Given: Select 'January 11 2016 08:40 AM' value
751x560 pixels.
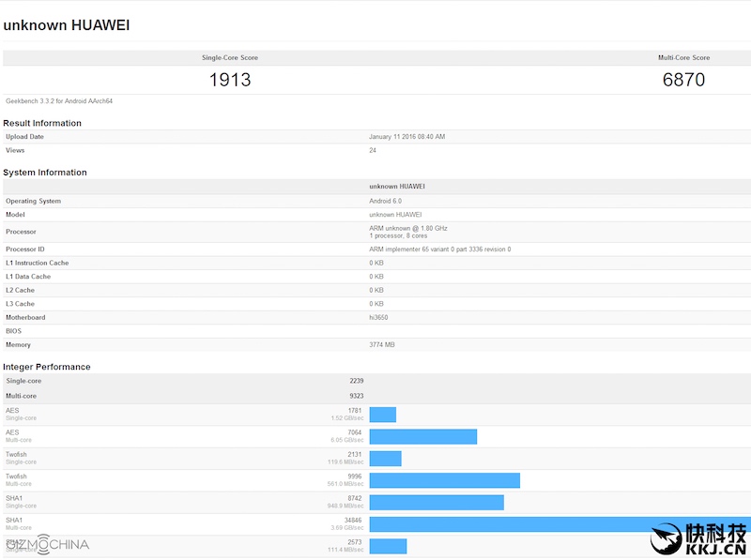Looking at the screenshot, I should (x=407, y=136).
